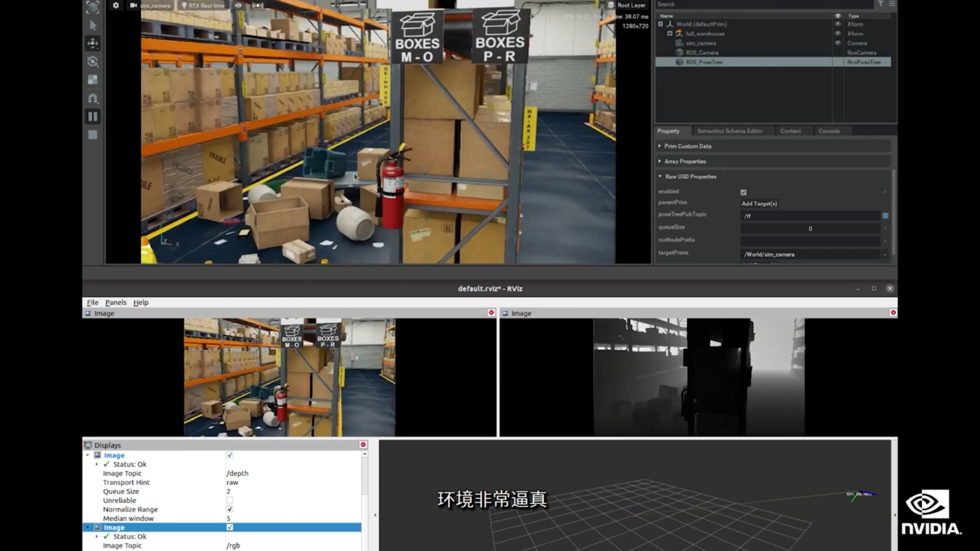
Task: Activate the Move gizmo tool
Action: [93, 43]
